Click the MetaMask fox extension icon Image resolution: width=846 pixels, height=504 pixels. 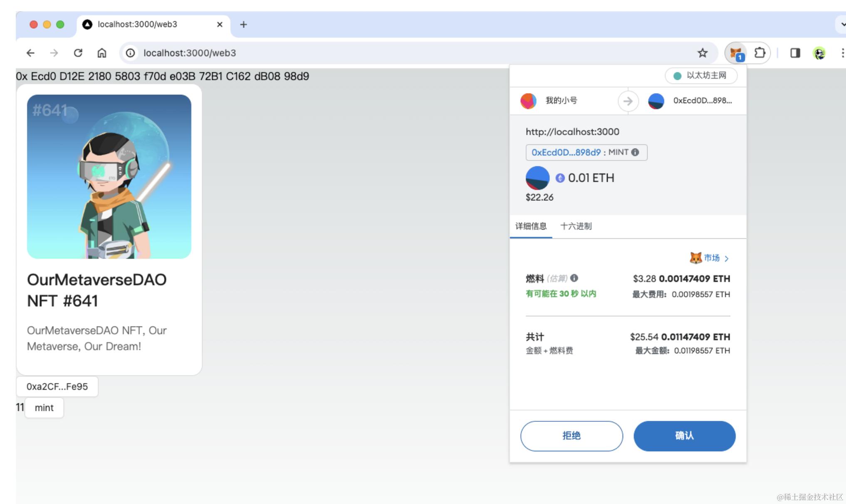[736, 53]
